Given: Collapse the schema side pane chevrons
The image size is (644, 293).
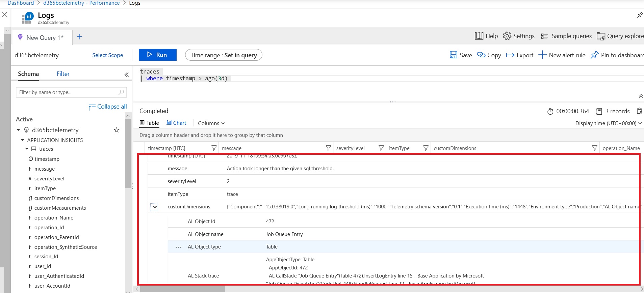Looking at the screenshot, I should coord(127,75).
